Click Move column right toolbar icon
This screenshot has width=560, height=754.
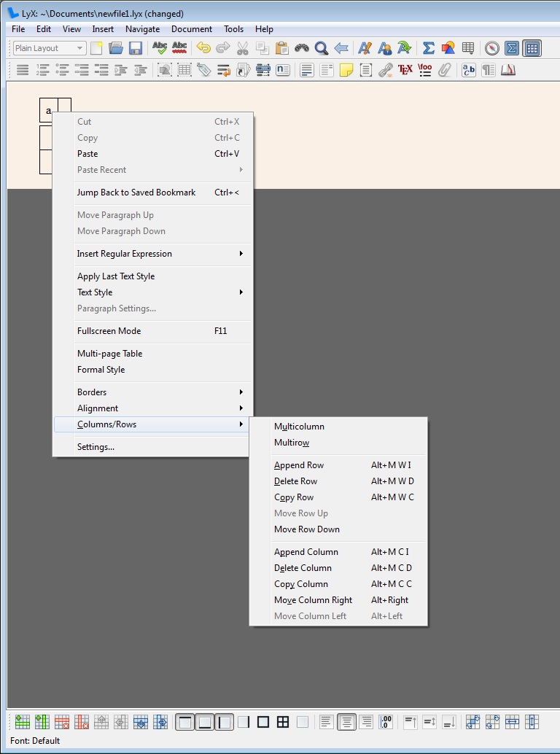[160, 722]
